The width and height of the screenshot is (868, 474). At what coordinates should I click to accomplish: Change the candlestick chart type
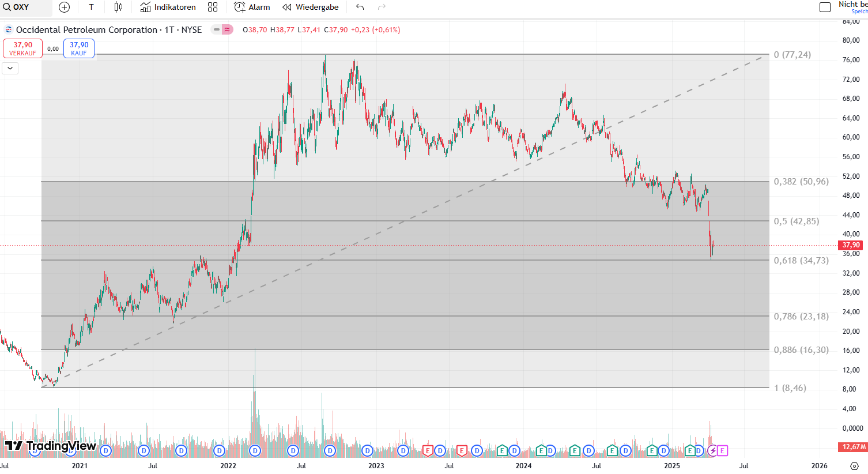pyautogui.click(x=118, y=7)
